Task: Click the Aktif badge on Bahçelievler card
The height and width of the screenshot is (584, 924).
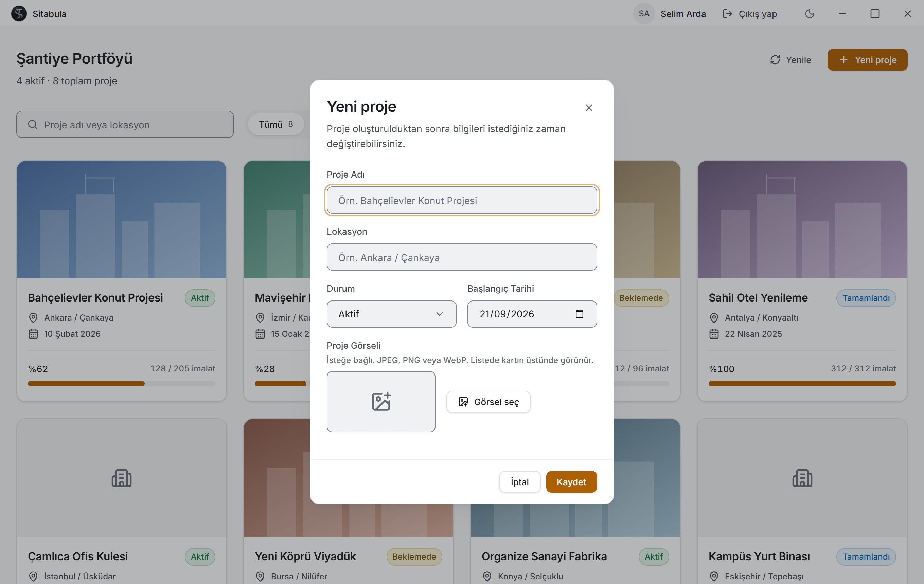Action: tap(200, 298)
